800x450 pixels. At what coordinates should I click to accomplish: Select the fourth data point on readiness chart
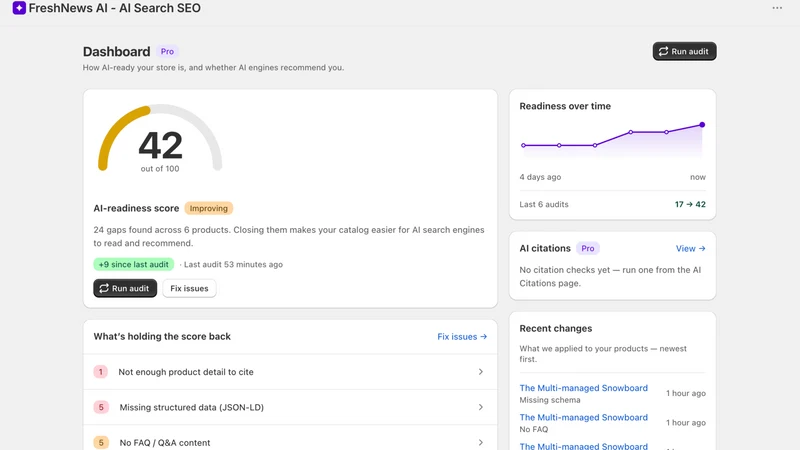631,132
